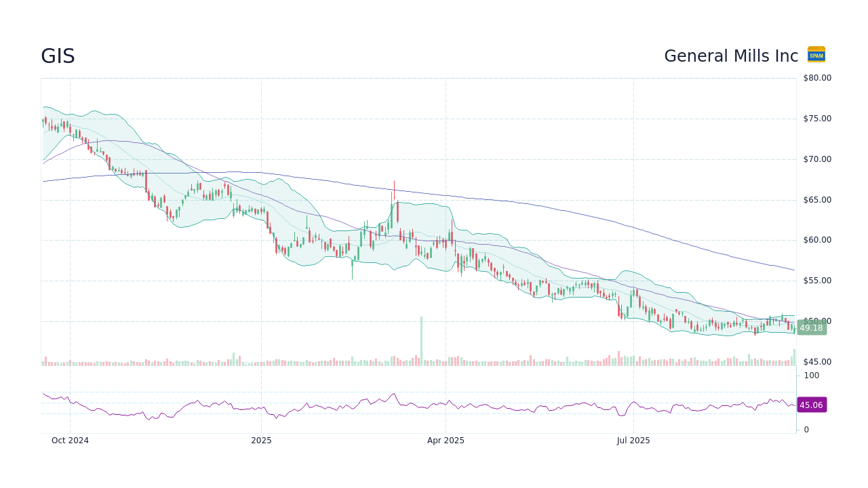This screenshot has height=488, width=868.
Task: Toggle the volume bars panel
Action: click(x=271, y=361)
